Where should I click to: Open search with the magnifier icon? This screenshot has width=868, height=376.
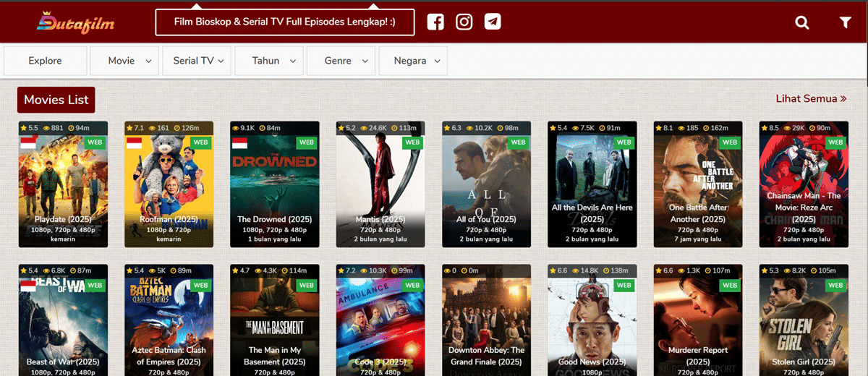tap(802, 22)
